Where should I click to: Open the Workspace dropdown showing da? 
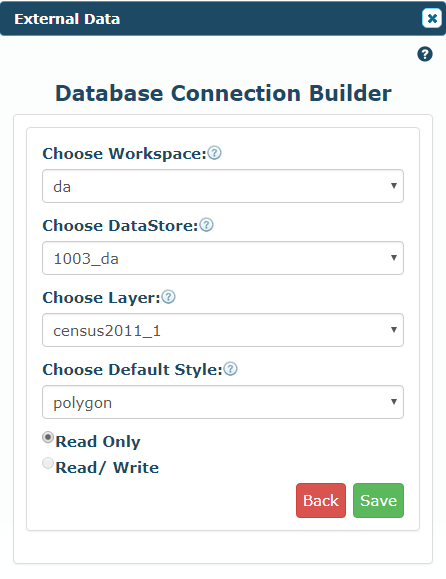(x=223, y=186)
